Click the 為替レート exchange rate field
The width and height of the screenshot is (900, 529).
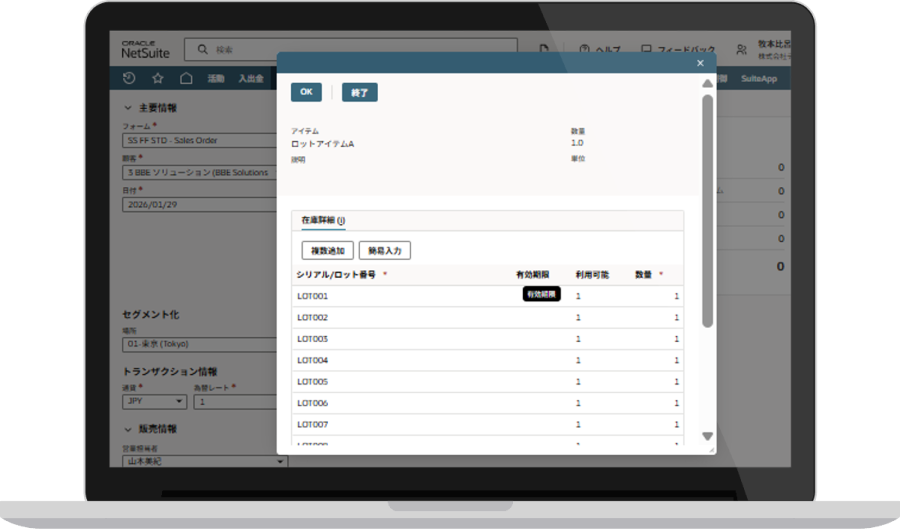(x=236, y=402)
